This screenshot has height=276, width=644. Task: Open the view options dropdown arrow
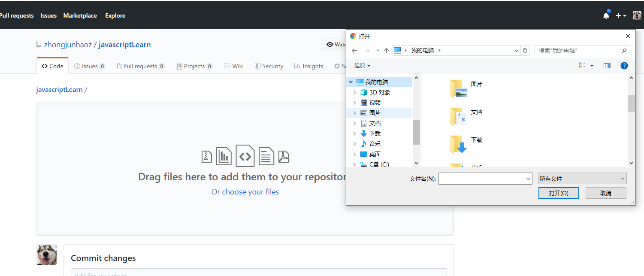[592, 66]
